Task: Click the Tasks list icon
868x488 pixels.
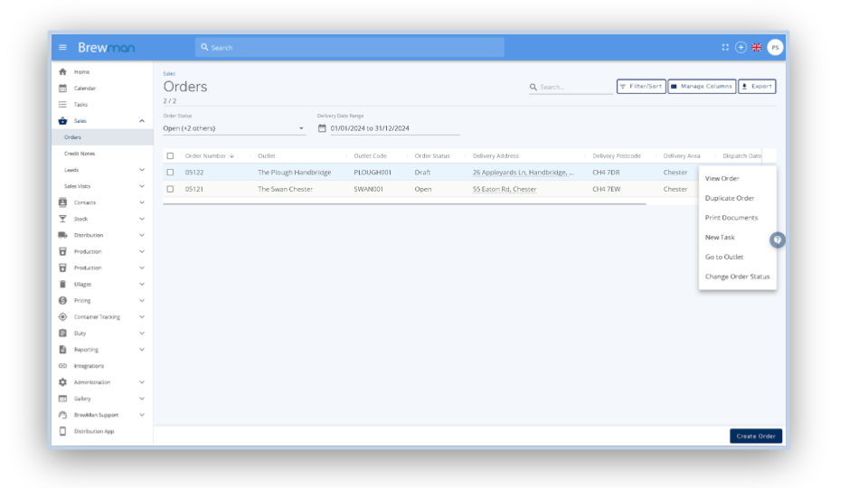Action: tap(62, 105)
